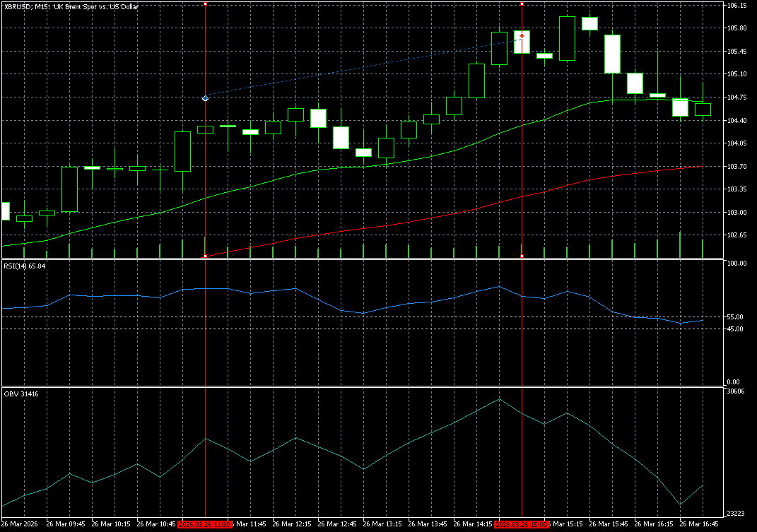Click the blue diamond trade entry marker

(x=205, y=98)
